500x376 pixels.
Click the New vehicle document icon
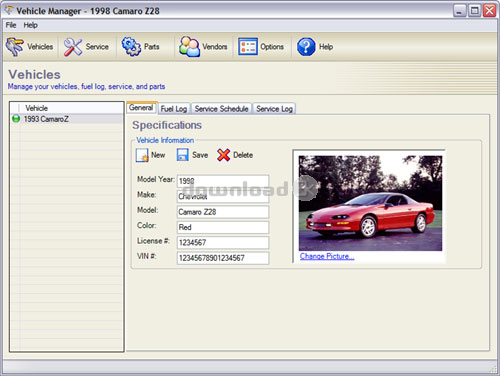tap(142, 155)
